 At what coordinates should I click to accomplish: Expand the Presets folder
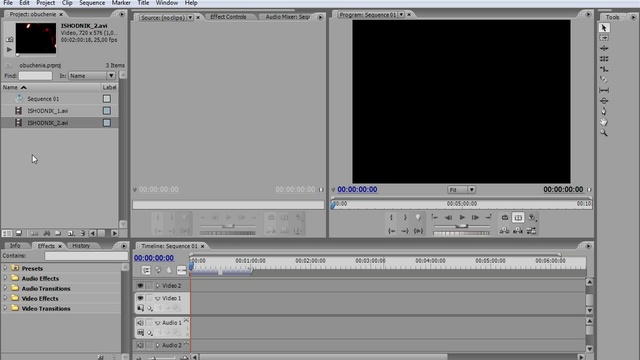click(5, 268)
